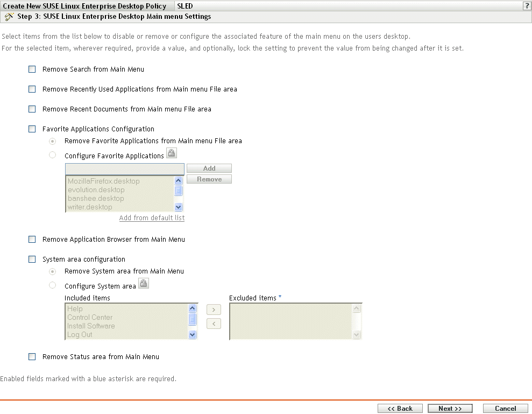The width and height of the screenshot is (532, 414).
Task: Click the Step 3 tools icon in the header
Action: pyautogui.click(x=9, y=16)
